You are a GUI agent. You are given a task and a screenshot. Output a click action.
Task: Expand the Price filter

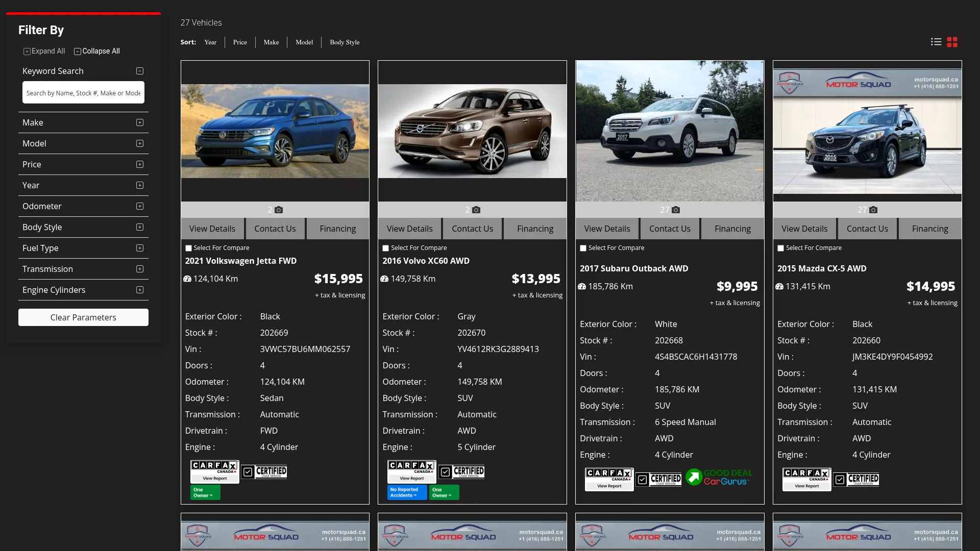[x=140, y=164]
